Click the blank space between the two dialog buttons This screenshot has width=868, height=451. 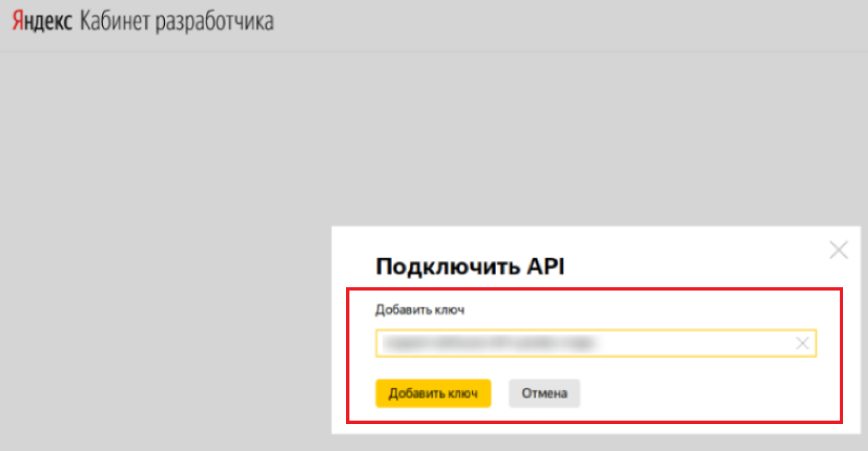tap(500, 394)
